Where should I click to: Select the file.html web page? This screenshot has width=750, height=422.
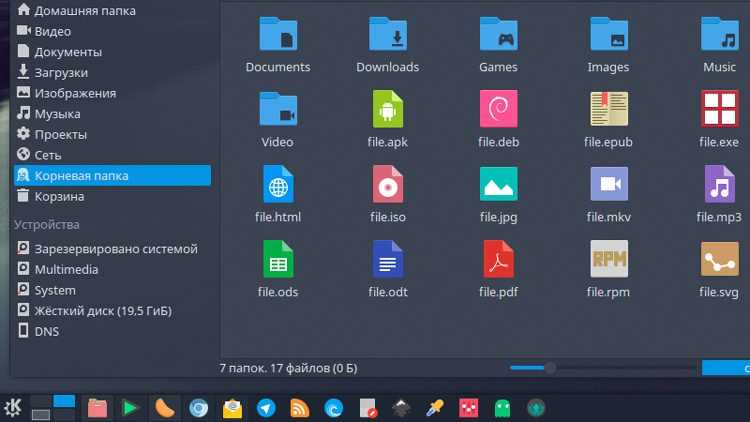(x=278, y=184)
